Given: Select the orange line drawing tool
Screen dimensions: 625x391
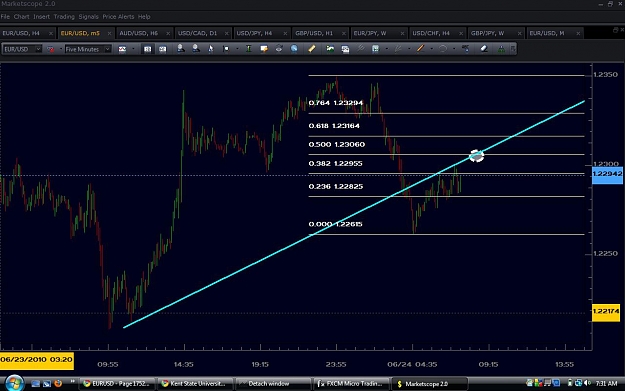Looking at the screenshot, I should [420, 49].
